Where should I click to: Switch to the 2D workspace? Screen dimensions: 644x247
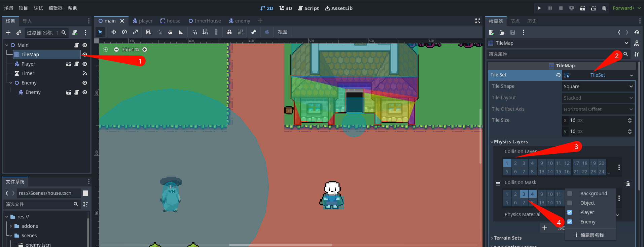tap(267, 8)
